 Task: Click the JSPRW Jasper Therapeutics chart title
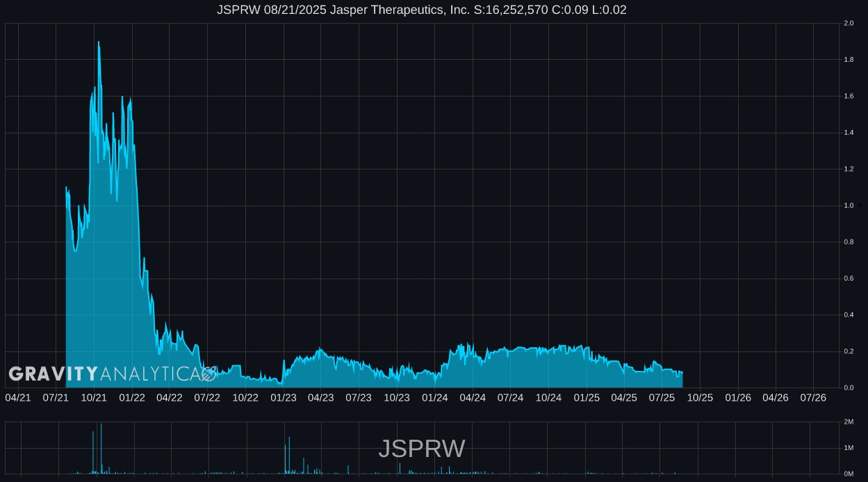click(x=422, y=10)
